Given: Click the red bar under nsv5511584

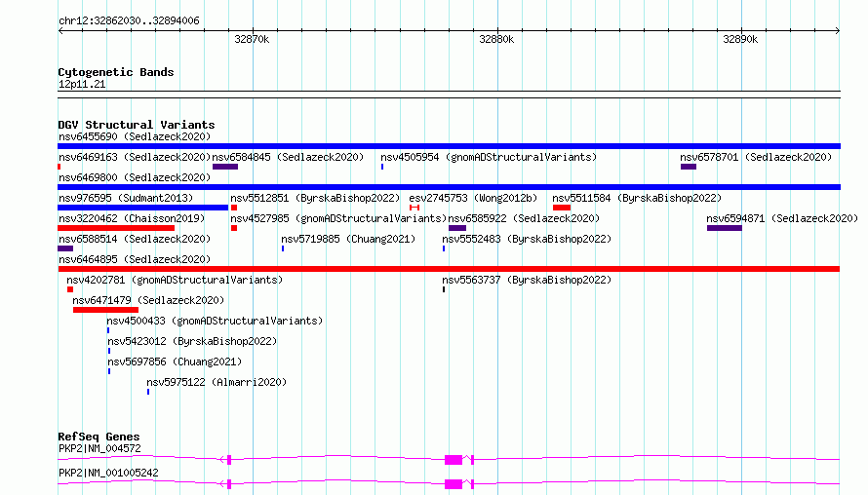Looking at the screenshot, I should pyautogui.click(x=562, y=208).
